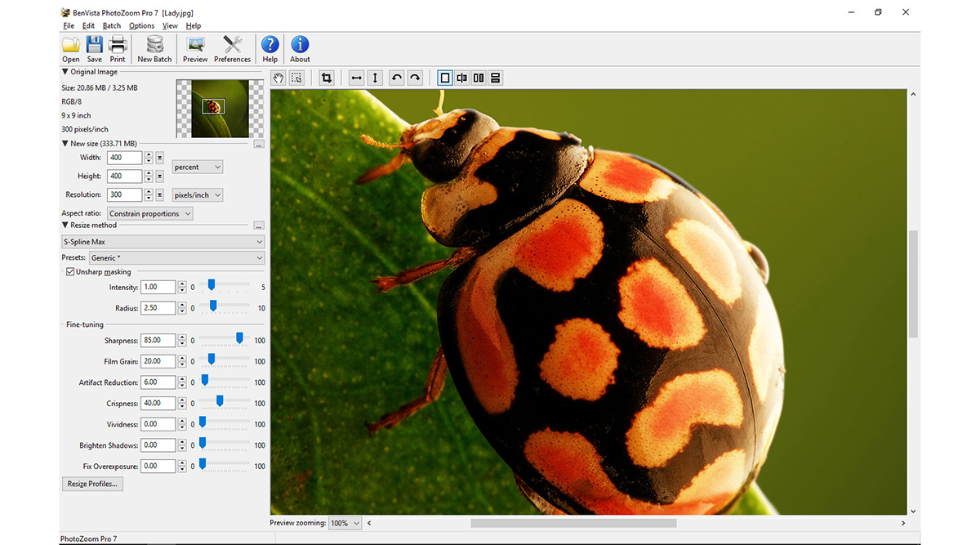Disable the Unsharp masking checkbox
The width and height of the screenshot is (980, 545).
(x=70, y=271)
